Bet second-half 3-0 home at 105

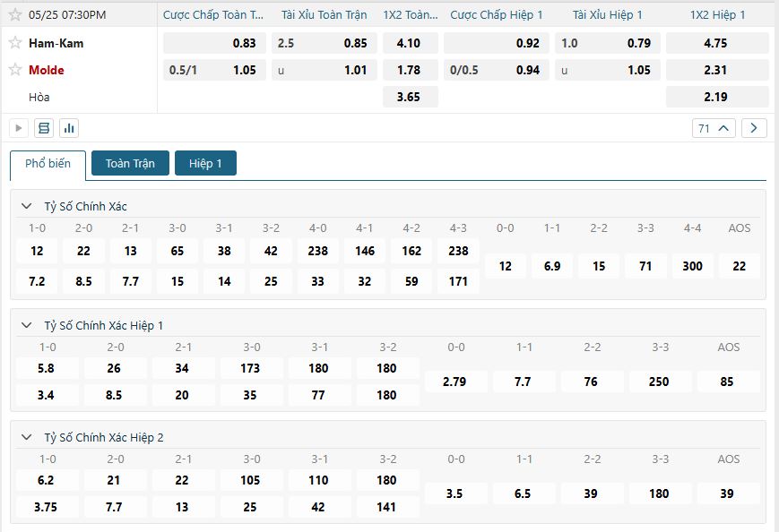click(x=251, y=480)
